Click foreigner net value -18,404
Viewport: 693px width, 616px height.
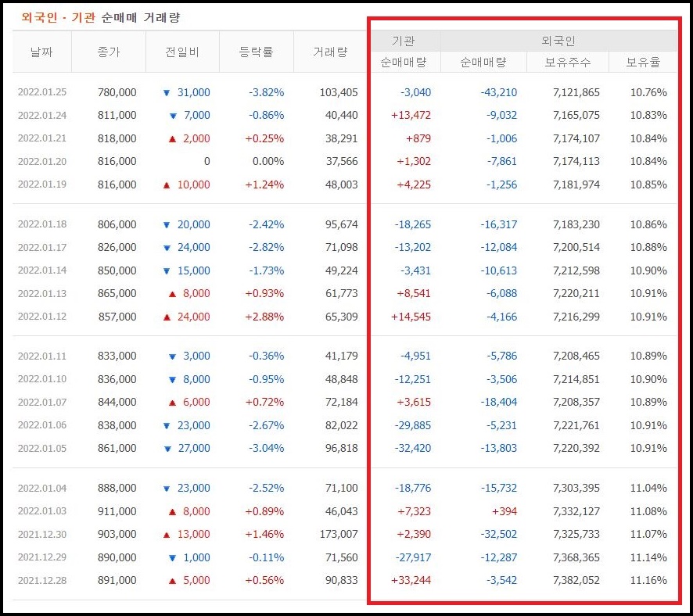(499, 402)
